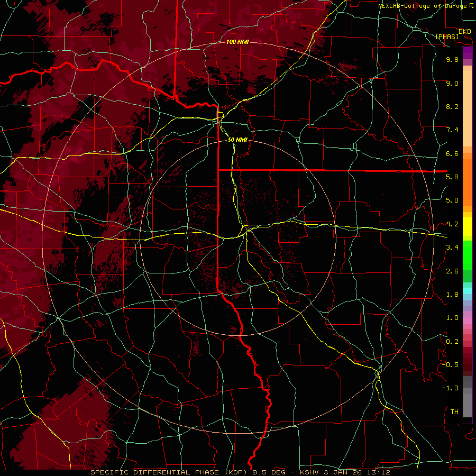Click the [PHAS] units label
This screenshot has width=476, height=476.
447,36
